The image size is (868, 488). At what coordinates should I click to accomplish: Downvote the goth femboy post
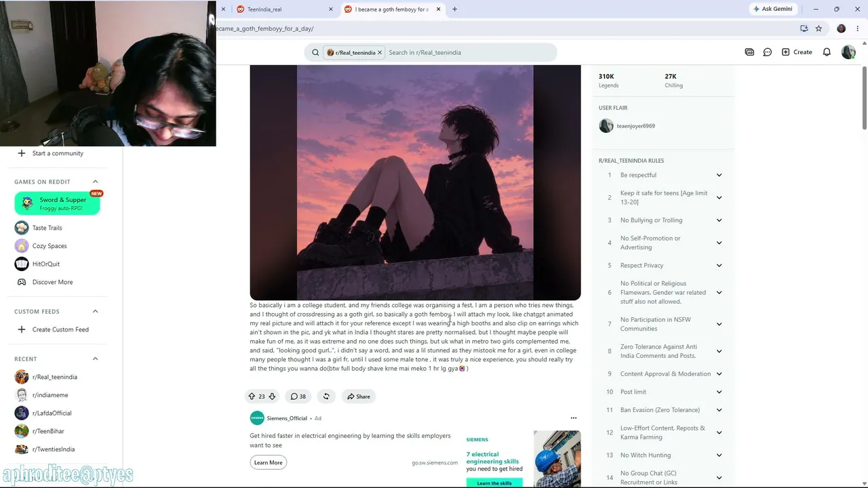pos(272,396)
